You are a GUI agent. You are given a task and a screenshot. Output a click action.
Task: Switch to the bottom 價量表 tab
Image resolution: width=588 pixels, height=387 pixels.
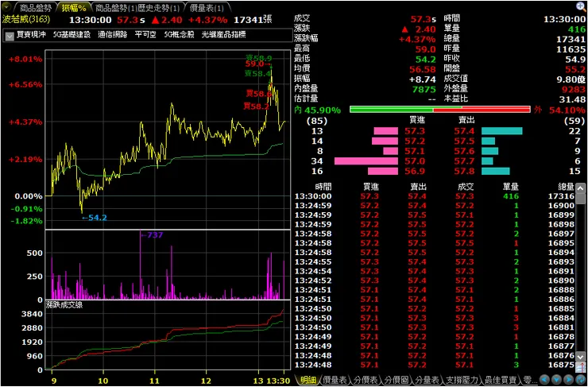coord(335,380)
